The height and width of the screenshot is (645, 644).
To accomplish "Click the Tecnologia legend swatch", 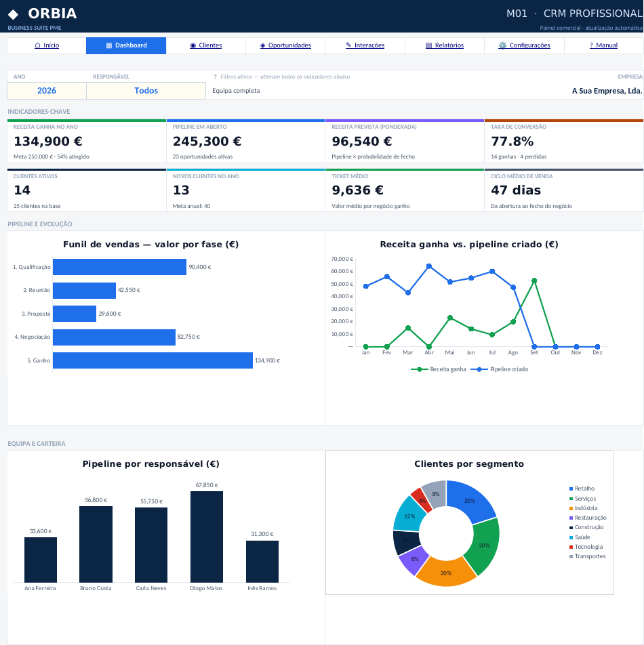I will pos(571,547).
